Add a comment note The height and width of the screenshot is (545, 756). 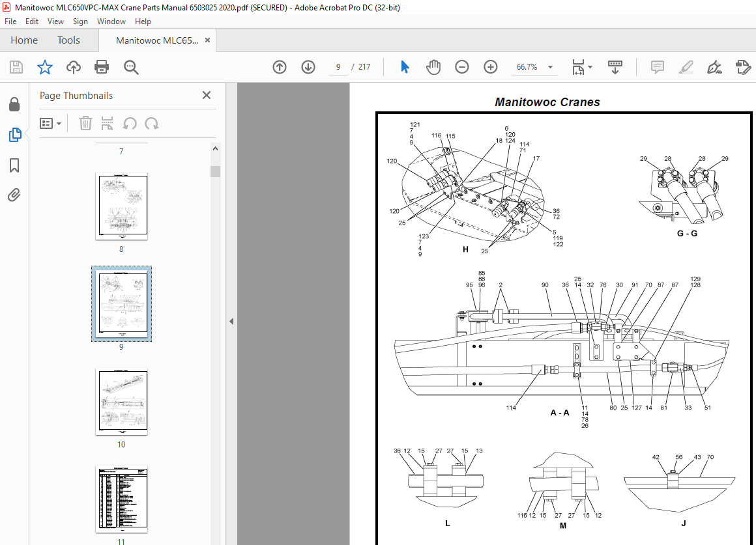click(657, 67)
